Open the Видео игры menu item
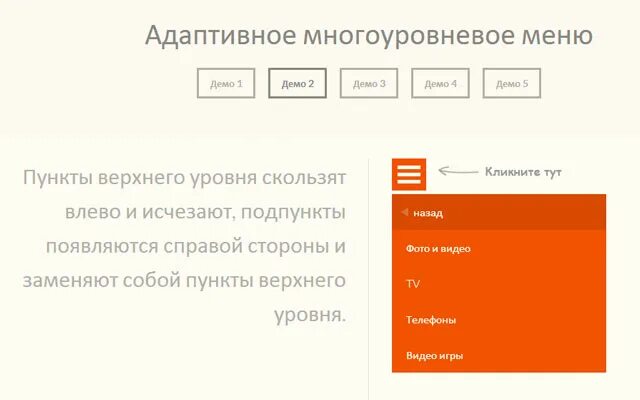Viewport: 640px width, 400px height. point(499,355)
